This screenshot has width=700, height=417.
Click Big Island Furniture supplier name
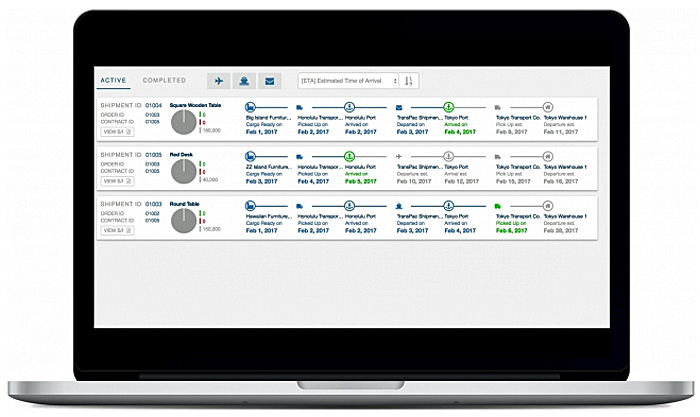click(x=268, y=118)
